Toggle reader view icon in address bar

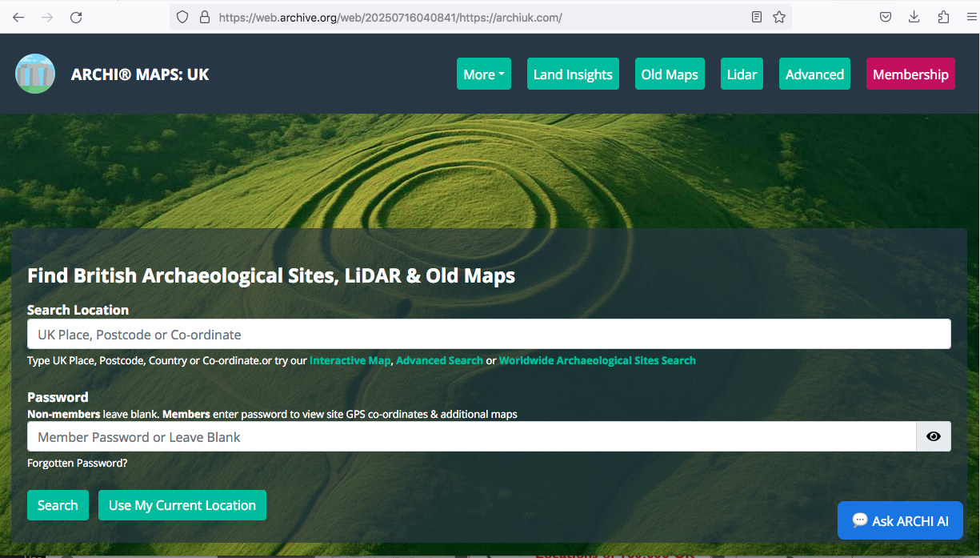click(x=757, y=17)
